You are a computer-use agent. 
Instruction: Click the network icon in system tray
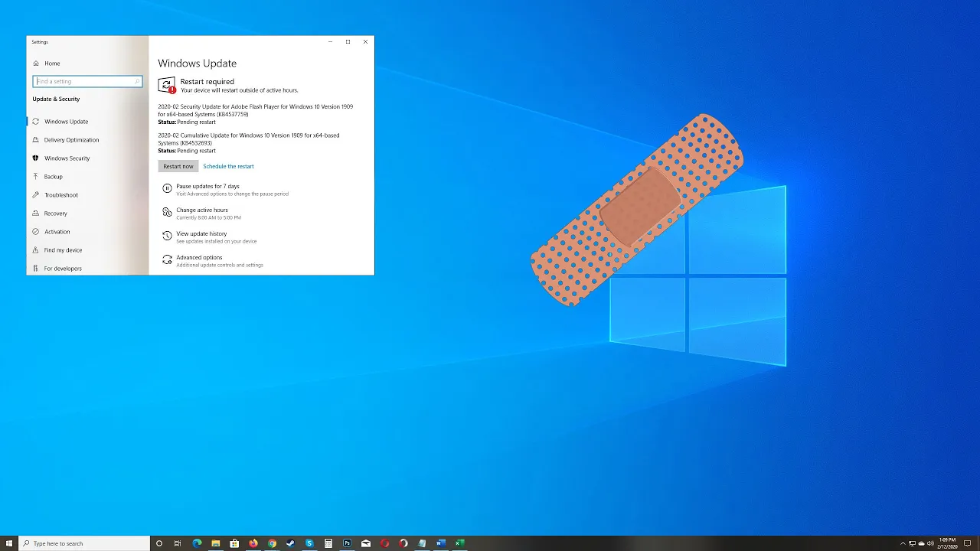[912, 543]
